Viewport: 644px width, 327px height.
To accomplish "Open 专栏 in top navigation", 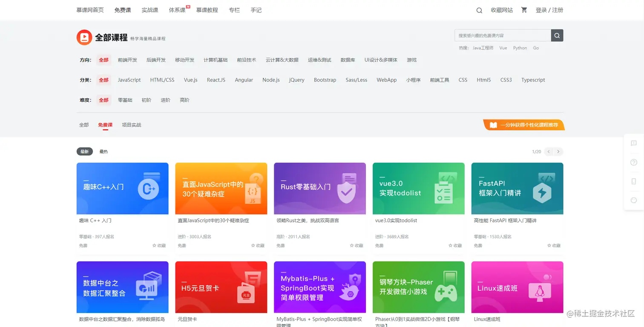I will click(234, 10).
